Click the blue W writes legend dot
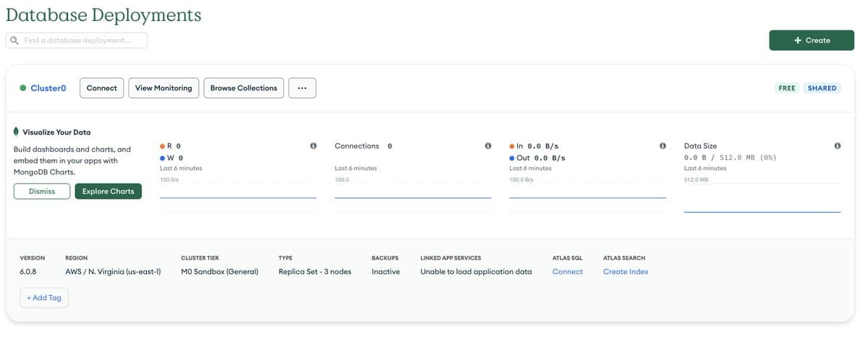 tap(163, 158)
